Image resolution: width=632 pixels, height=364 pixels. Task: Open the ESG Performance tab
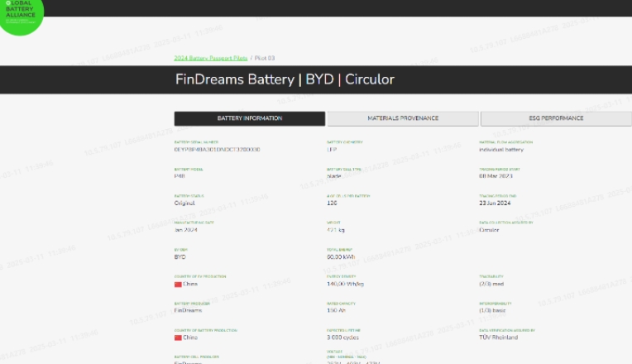point(556,118)
